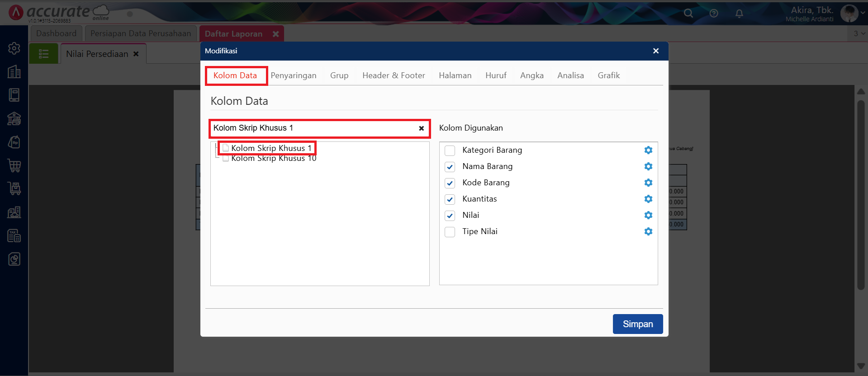Expand the user profile dropdown arrow
This screenshot has height=376, width=868.
tap(863, 13)
